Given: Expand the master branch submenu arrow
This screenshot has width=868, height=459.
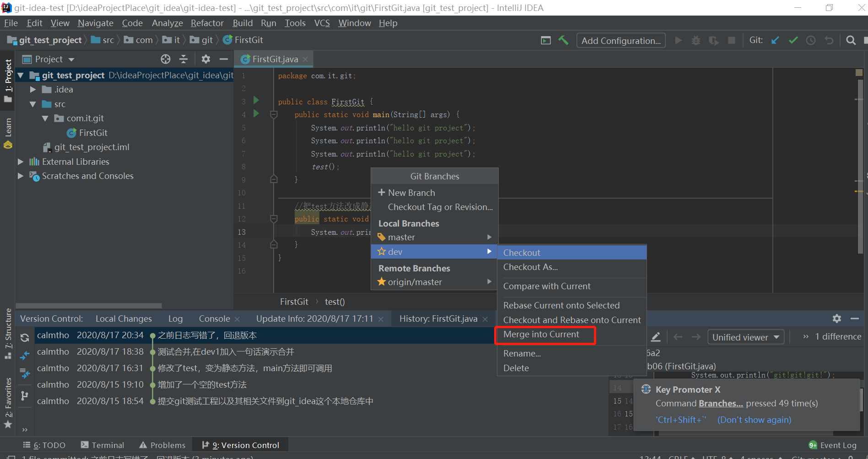Looking at the screenshot, I should 489,237.
